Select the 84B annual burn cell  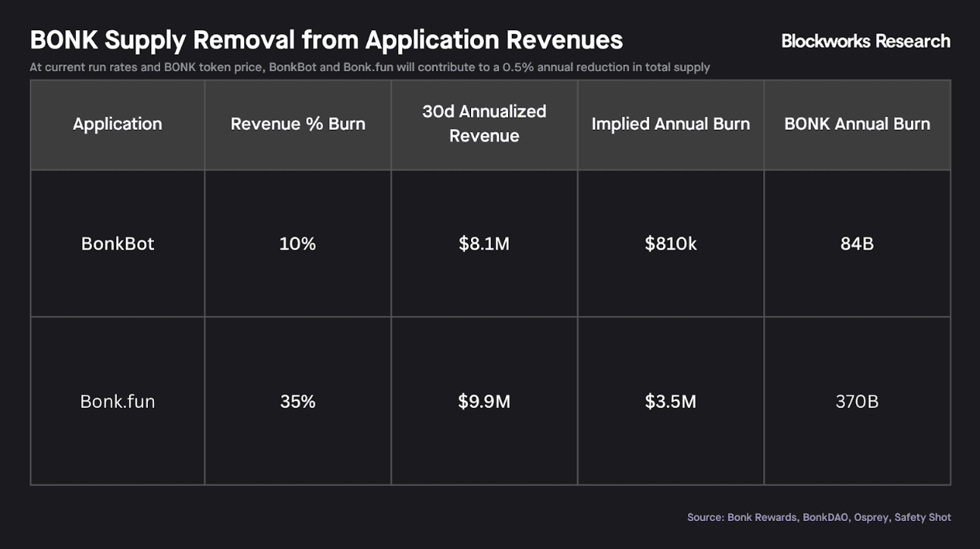click(x=857, y=243)
